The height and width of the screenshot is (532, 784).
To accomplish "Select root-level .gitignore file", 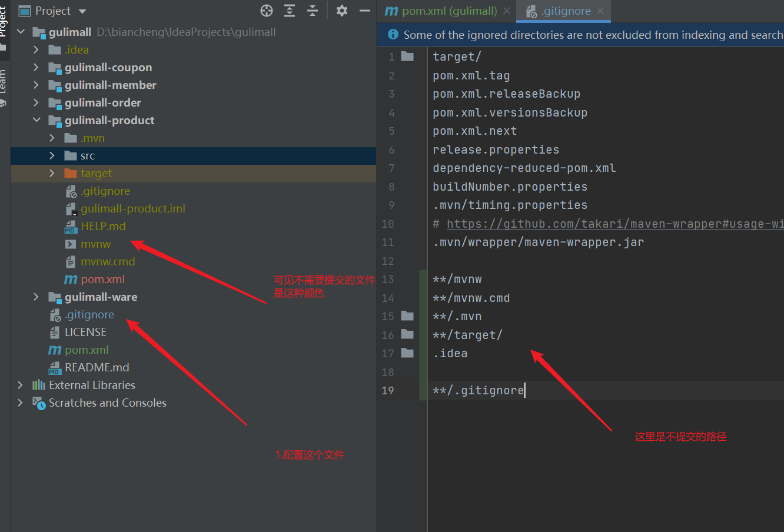I will (x=89, y=314).
